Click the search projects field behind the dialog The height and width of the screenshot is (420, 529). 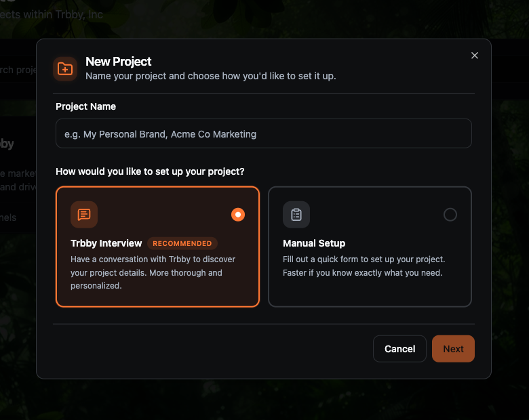(18, 70)
